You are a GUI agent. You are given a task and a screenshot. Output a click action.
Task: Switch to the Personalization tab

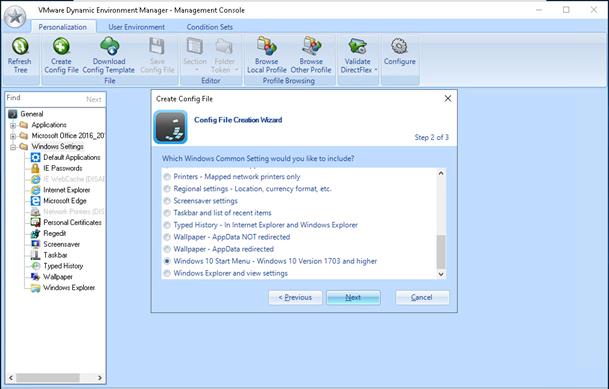[x=63, y=27]
